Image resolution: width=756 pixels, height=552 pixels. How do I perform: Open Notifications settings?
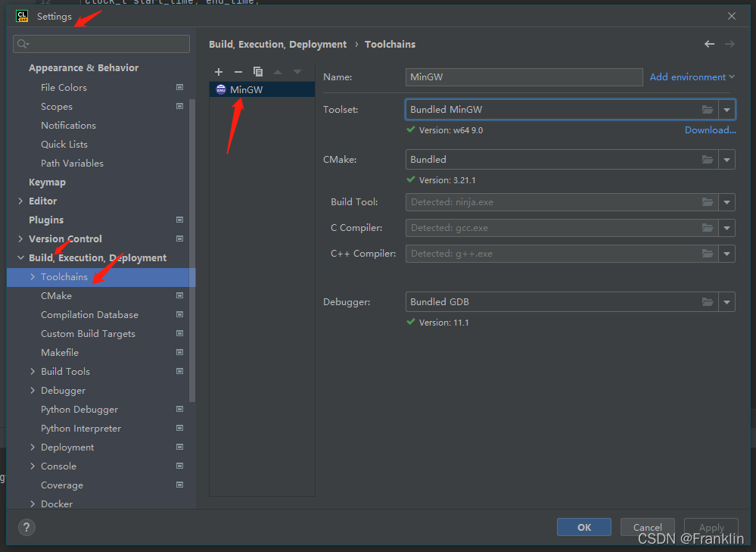(x=68, y=126)
